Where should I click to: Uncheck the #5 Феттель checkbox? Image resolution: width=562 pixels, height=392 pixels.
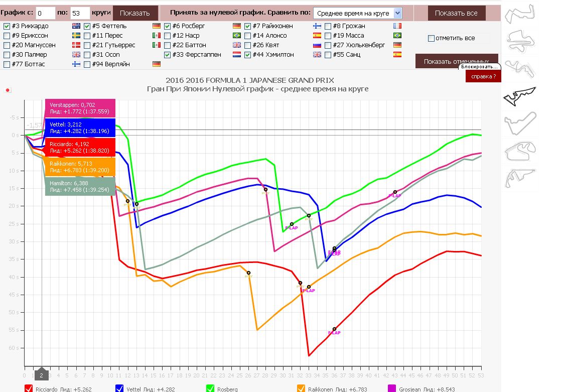(87, 26)
